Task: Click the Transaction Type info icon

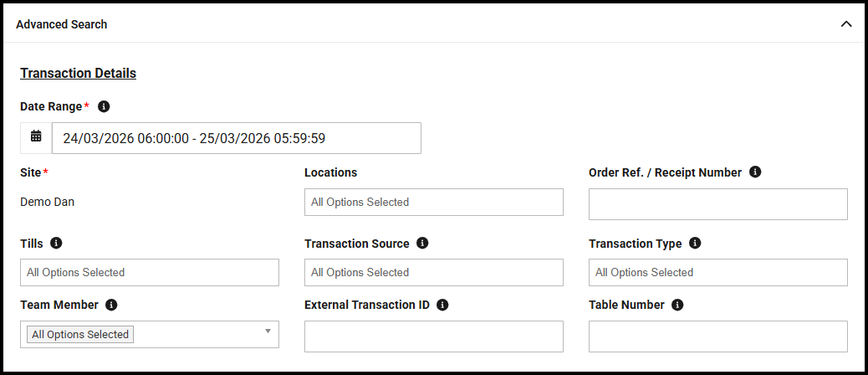Action: point(695,244)
